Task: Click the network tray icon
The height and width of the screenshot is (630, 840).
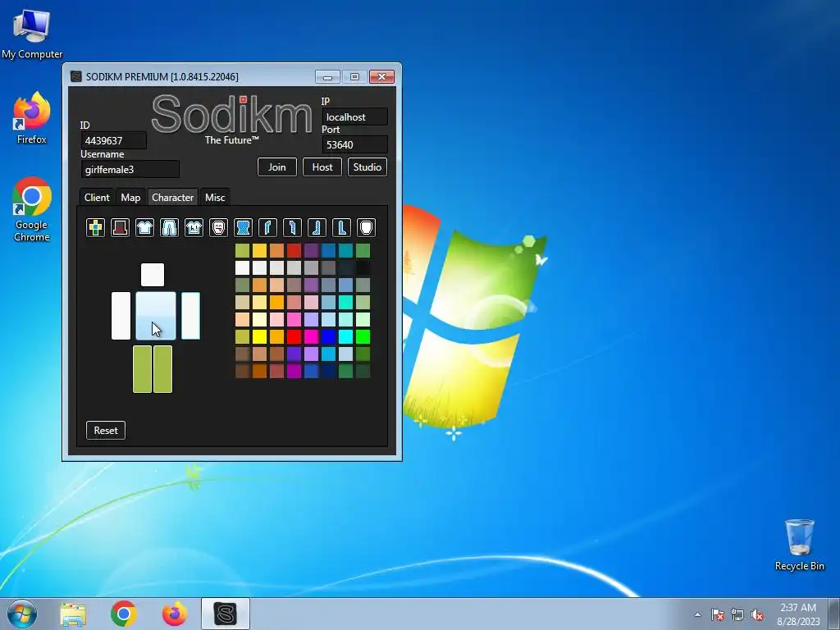Action: (737, 614)
